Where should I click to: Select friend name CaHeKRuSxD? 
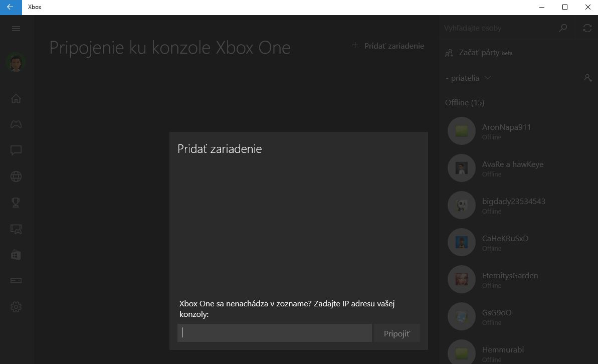(505, 239)
